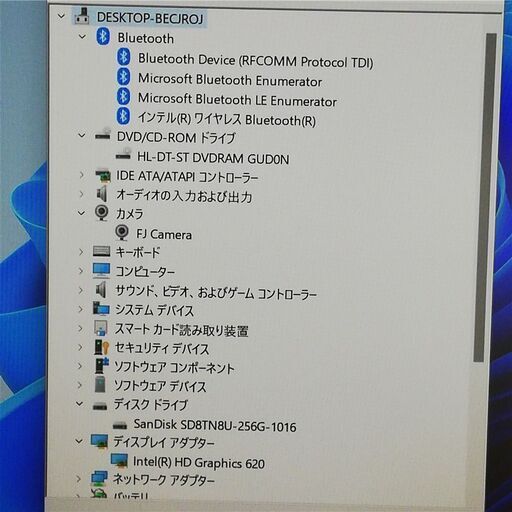Screen dimensions: 512x512
Task: Expand the セキュリティ デバイス category
Action: [x=80, y=347]
